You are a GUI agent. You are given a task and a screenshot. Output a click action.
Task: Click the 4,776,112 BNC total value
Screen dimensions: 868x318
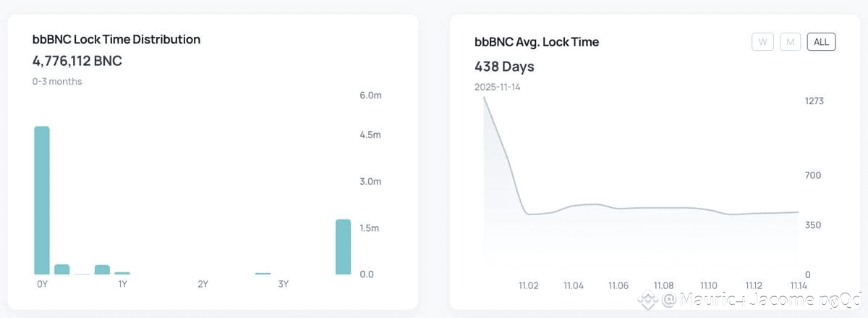(x=77, y=61)
